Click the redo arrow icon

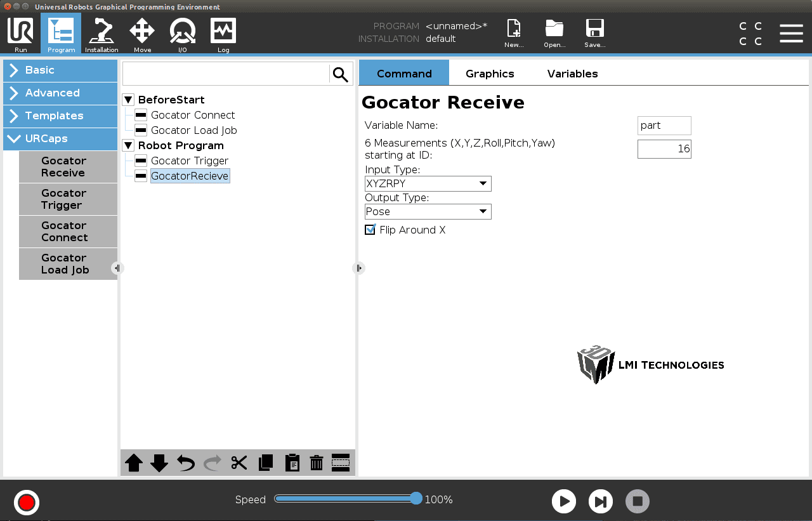tap(213, 463)
